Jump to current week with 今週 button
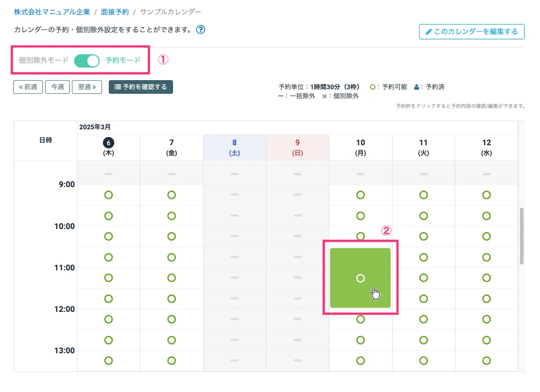This screenshot has width=540, height=392. click(57, 87)
